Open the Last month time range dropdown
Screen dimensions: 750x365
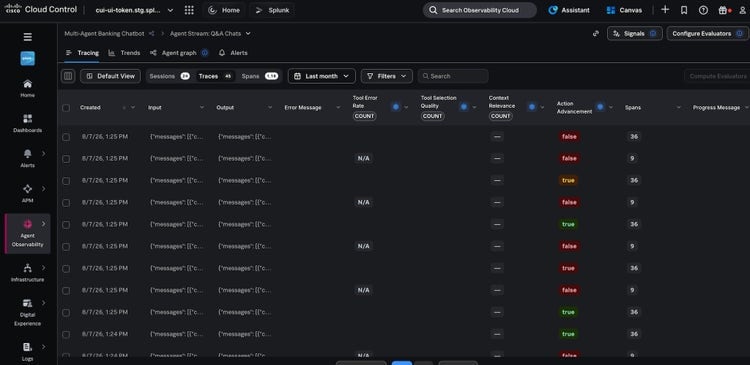pyautogui.click(x=321, y=76)
